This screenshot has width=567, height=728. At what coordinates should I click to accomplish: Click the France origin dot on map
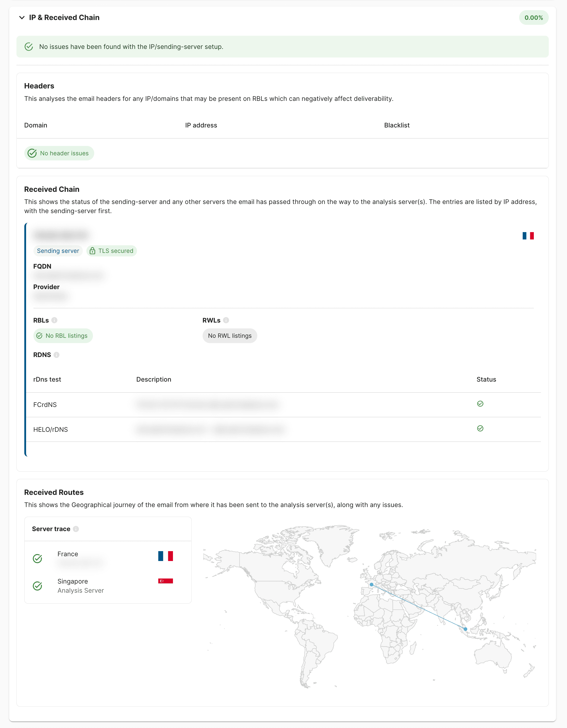[x=372, y=585]
